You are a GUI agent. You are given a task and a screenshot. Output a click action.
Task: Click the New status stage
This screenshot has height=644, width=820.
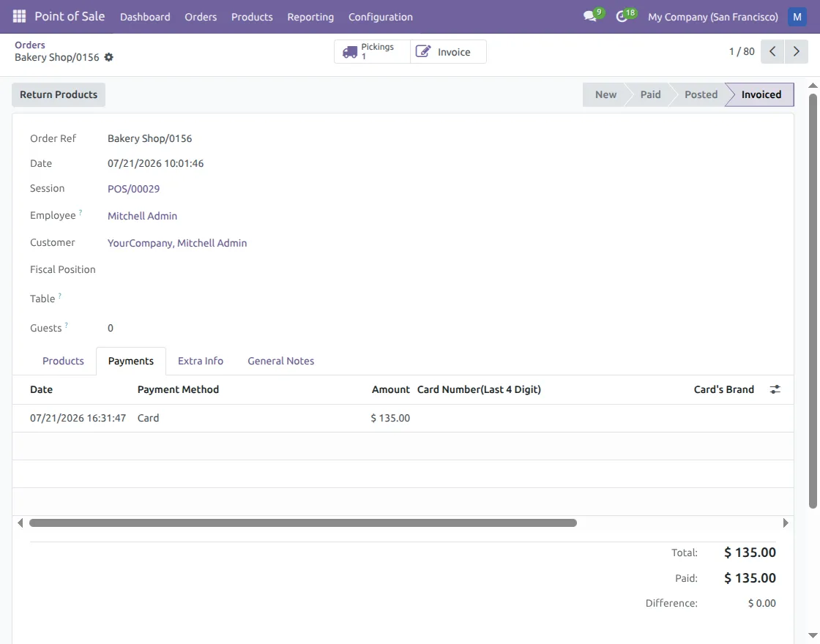[605, 94]
